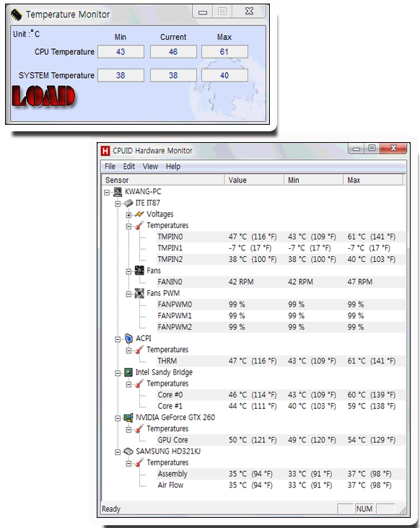Expand the Voltages node

tap(128, 215)
